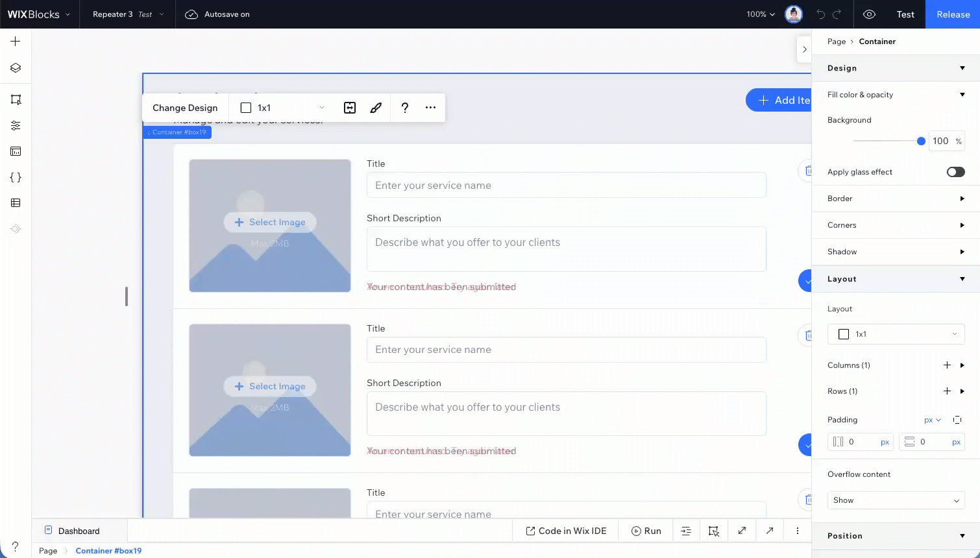This screenshot has width=980, height=558.
Task: Expand the Columns (1) settings arrow
Action: 962,365
